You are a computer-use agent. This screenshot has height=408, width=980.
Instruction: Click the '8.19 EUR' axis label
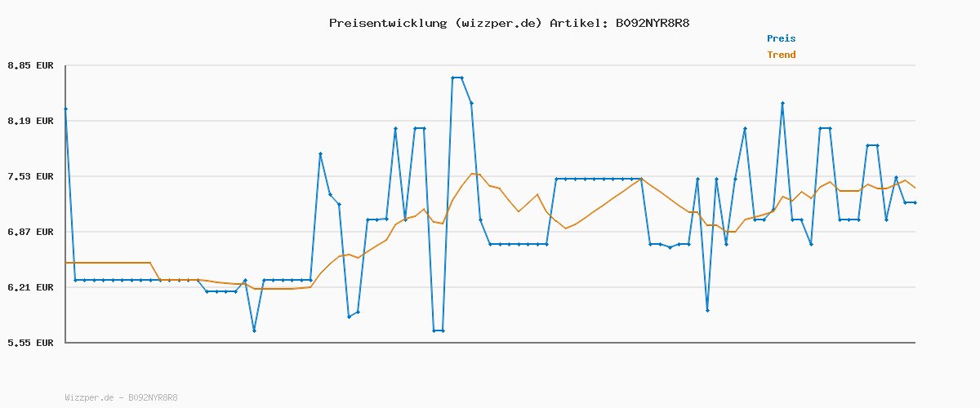click(30, 121)
